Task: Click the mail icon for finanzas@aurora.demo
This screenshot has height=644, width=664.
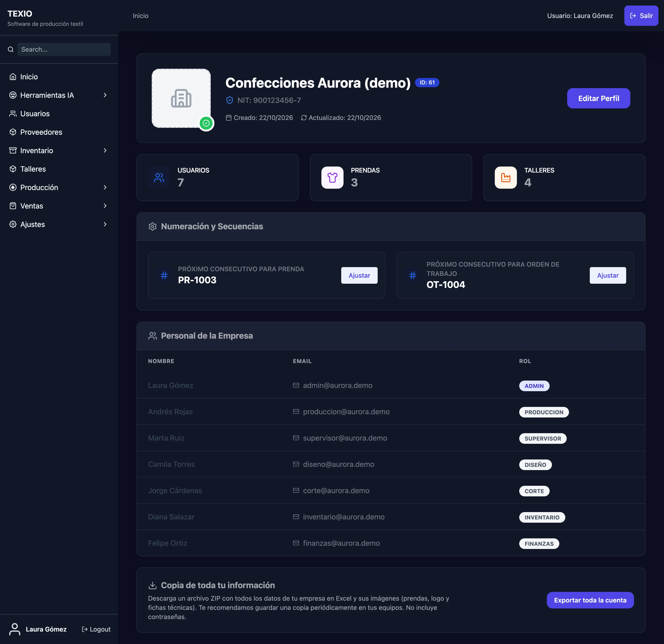Action: (x=296, y=543)
